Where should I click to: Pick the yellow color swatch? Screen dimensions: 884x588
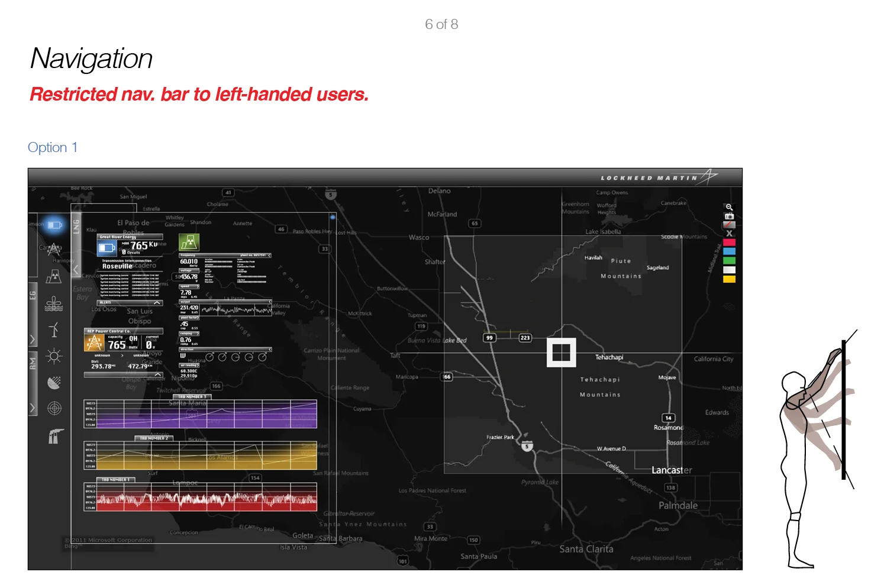coord(729,279)
